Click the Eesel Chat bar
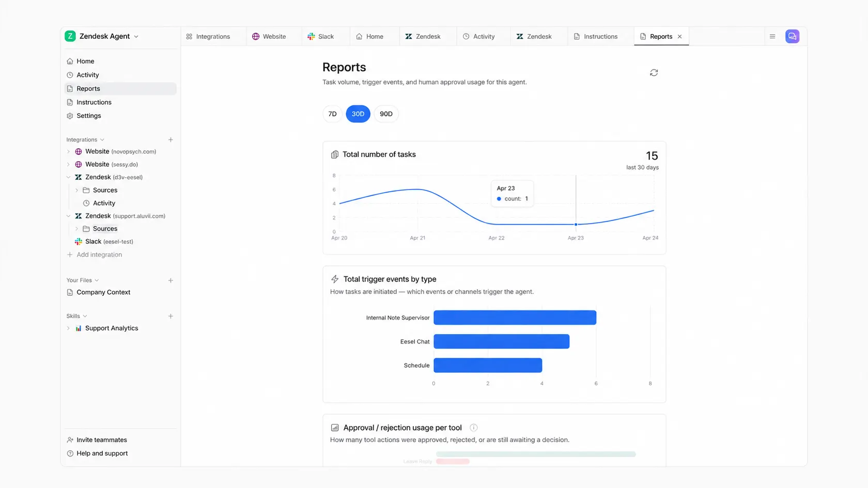This screenshot has height=488, width=868. coord(501,341)
